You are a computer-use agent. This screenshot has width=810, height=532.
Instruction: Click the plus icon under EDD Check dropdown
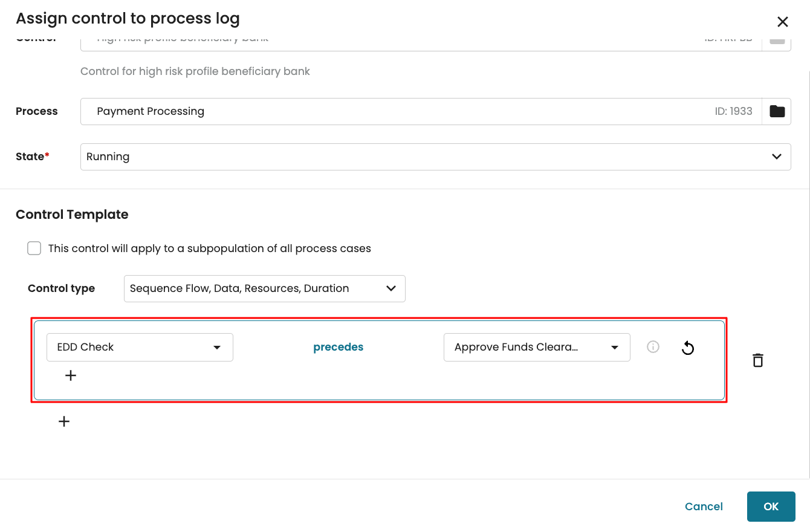[71, 375]
